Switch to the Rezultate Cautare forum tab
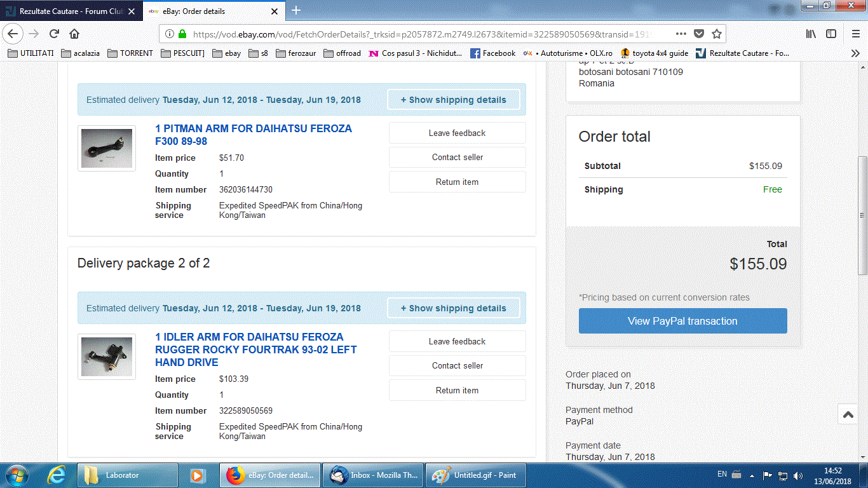This screenshot has width=868, height=488. coord(71,11)
